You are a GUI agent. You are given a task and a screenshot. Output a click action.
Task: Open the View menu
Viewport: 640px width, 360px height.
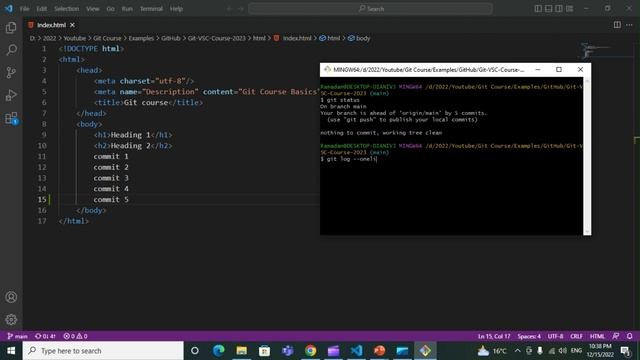click(x=93, y=9)
